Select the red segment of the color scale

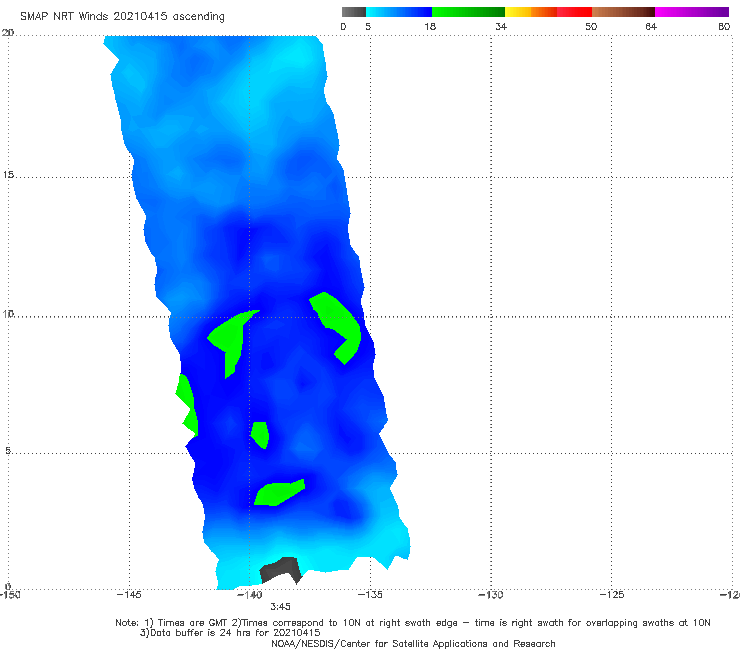[574, 12]
